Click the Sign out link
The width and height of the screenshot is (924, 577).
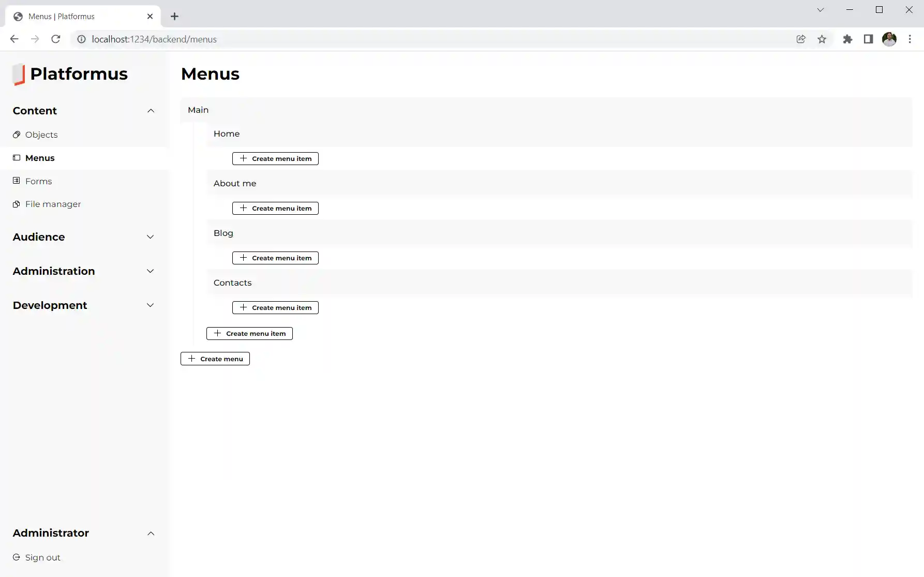pos(41,557)
